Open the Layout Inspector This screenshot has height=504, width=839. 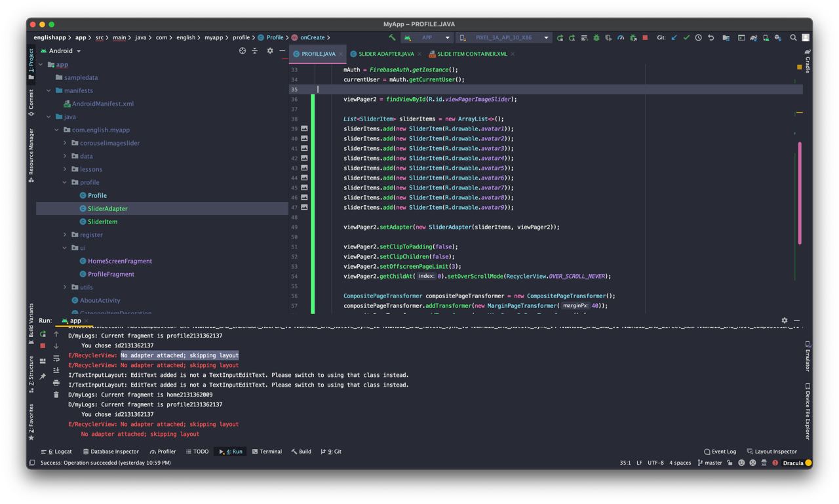click(x=772, y=452)
